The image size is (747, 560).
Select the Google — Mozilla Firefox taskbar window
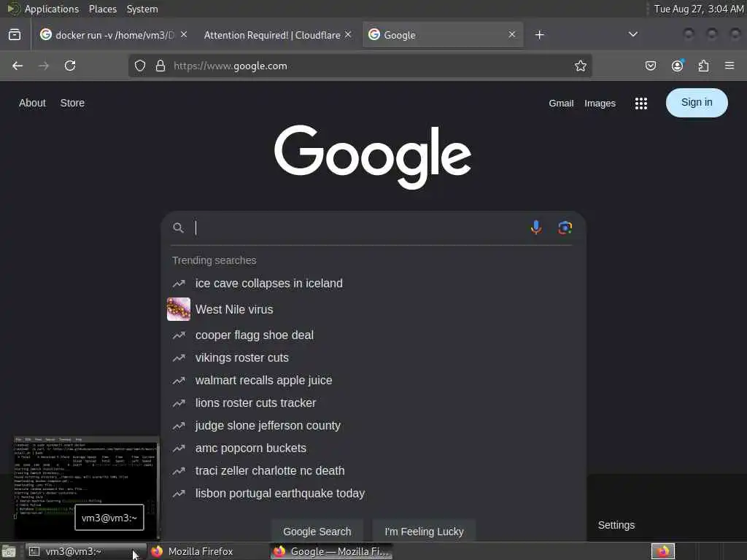331,551
